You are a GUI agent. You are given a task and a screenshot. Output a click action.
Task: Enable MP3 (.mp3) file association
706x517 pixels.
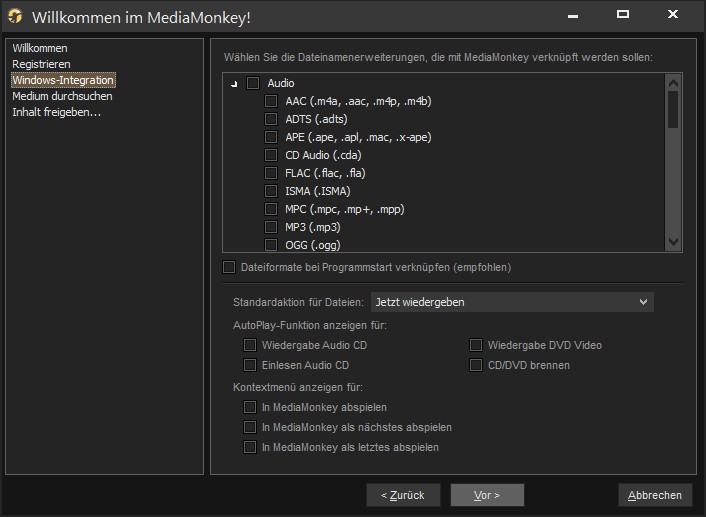click(271, 227)
